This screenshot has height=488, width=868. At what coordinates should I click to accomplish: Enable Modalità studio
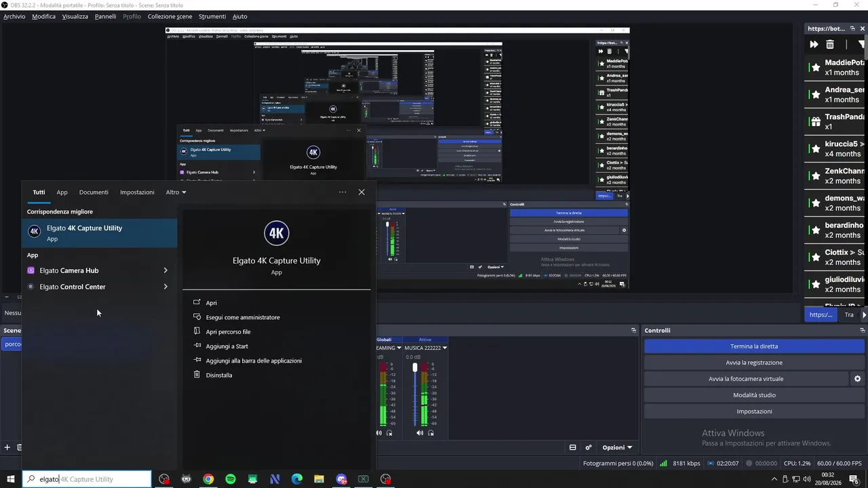(x=754, y=395)
